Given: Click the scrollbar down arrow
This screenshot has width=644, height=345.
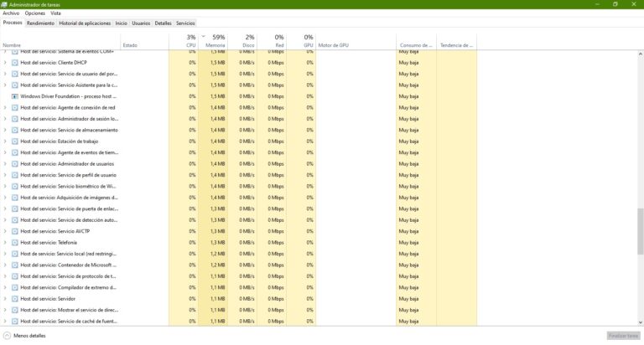Looking at the screenshot, I should click(641, 322).
